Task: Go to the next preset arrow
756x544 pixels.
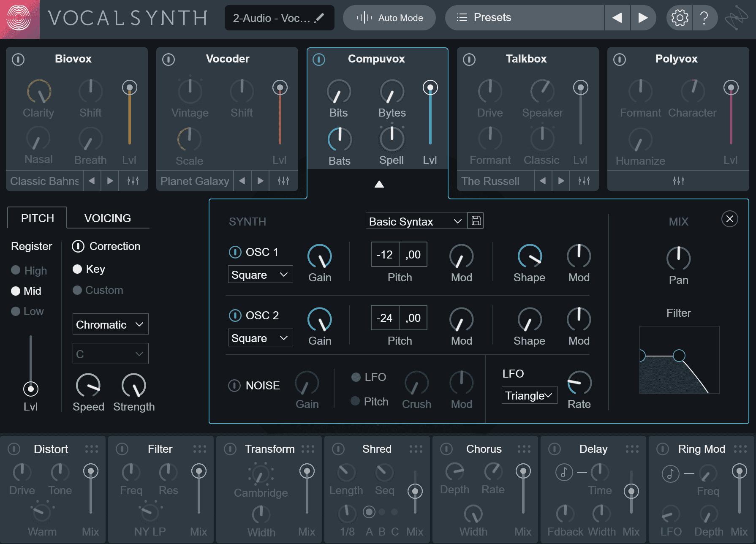Action: pyautogui.click(x=643, y=18)
